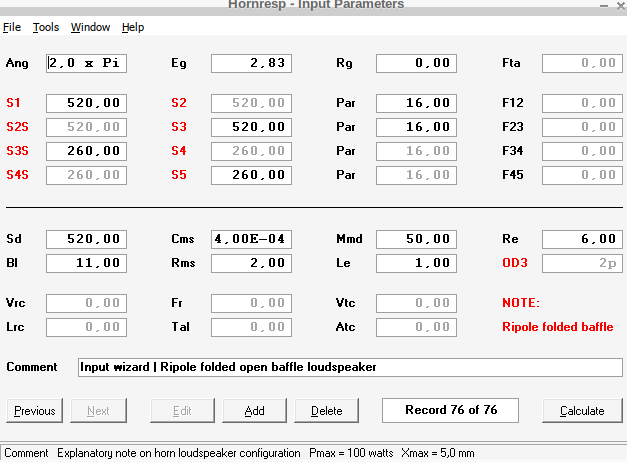Image resolution: width=627 pixels, height=462 pixels.
Task: Close the Hornresp window
Action: coord(621,5)
